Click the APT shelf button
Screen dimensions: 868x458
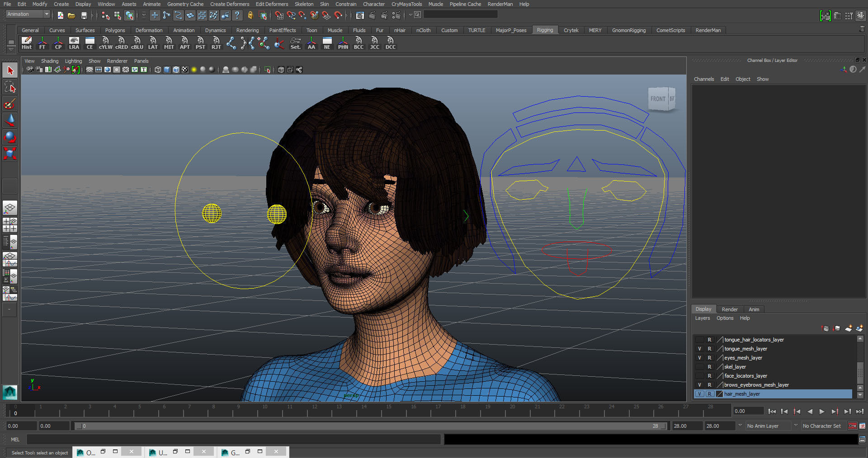pos(185,43)
